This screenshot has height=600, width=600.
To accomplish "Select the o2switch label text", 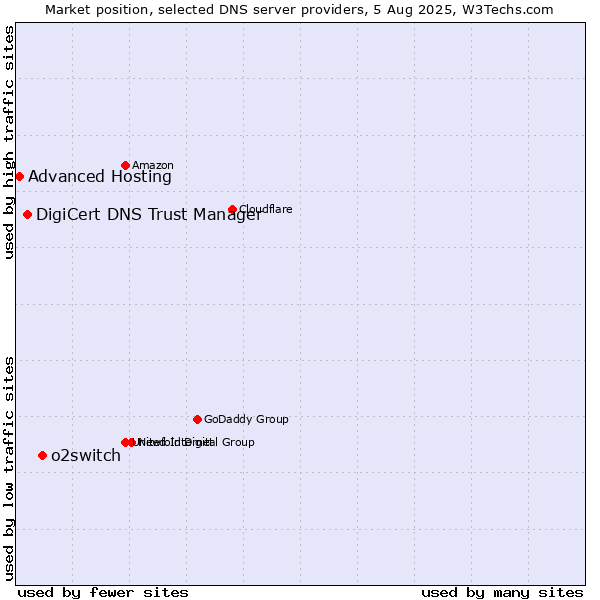I will (x=86, y=455).
